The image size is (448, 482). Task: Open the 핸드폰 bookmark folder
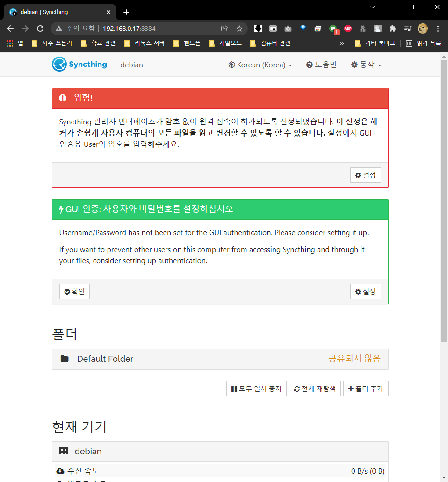click(187, 43)
